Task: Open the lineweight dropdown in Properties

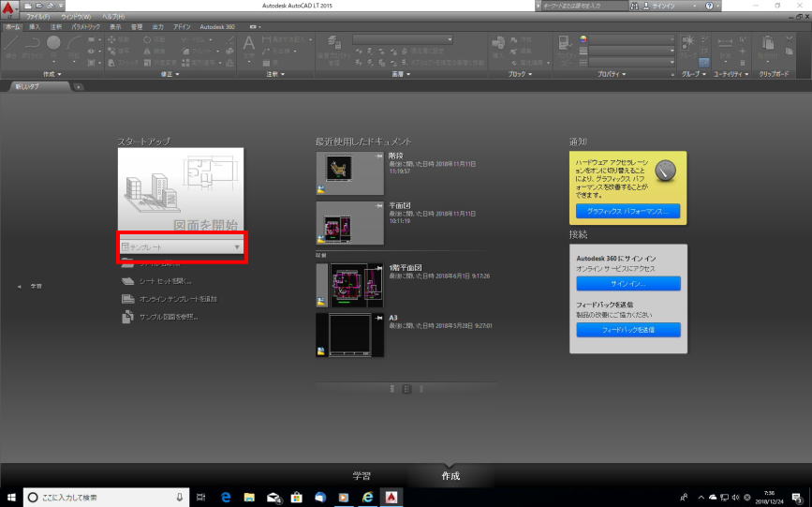Action: [x=631, y=51]
